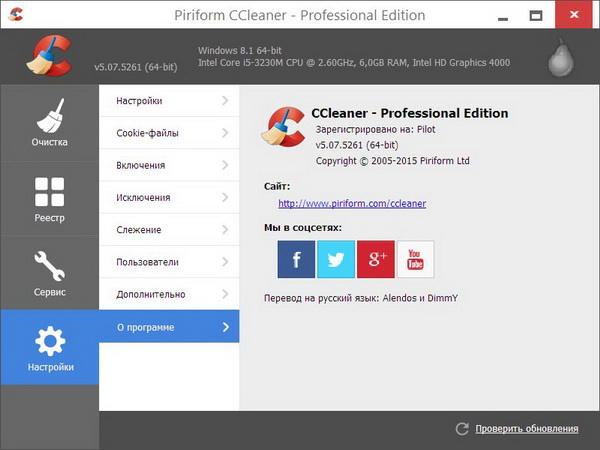Open the Google+ social page icon

(x=376, y=259)
